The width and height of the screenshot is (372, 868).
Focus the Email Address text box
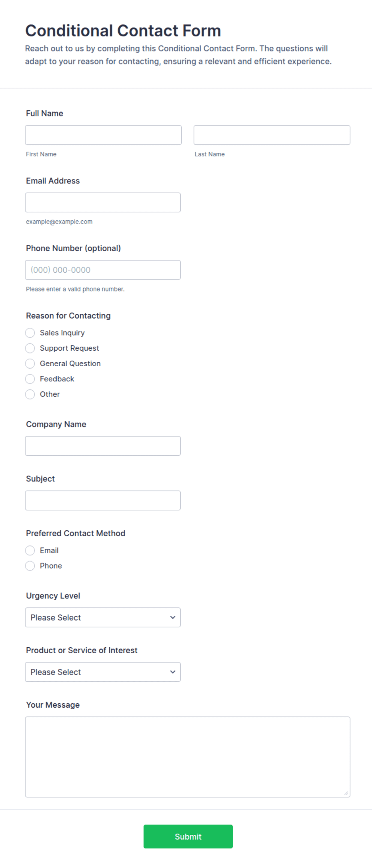pos(103,203)
